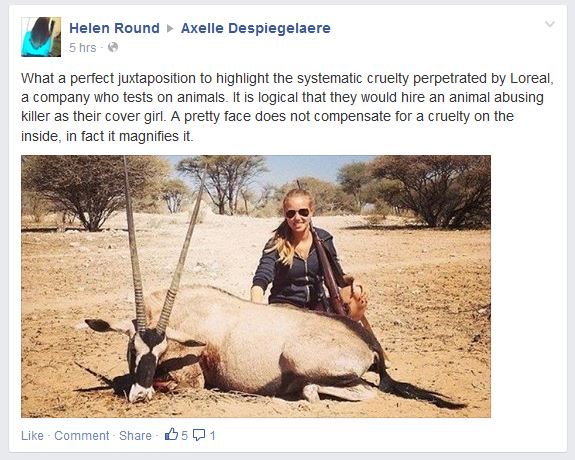View the 5 people who liked

(184, 435)
